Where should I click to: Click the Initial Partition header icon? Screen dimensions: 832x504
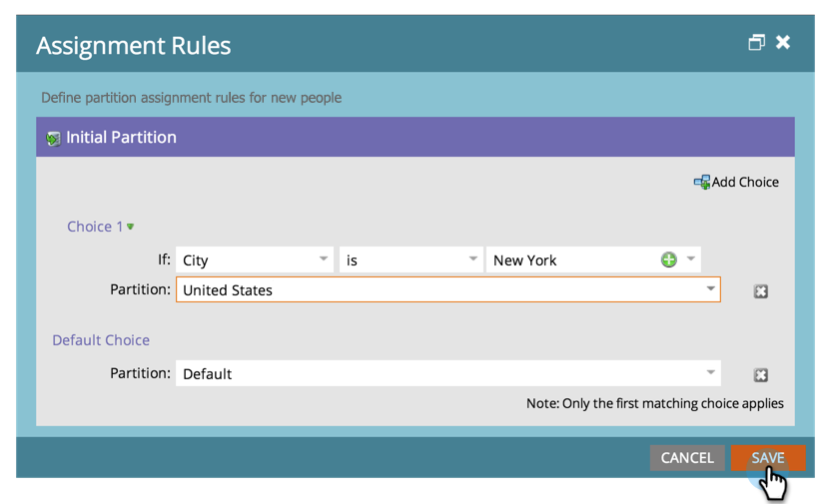click(54, 139)
